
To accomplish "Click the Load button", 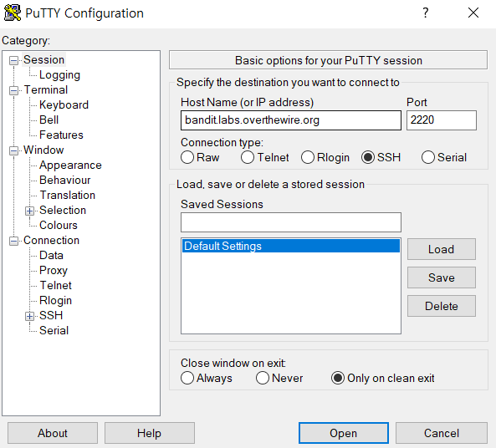I will click(442, 249).
